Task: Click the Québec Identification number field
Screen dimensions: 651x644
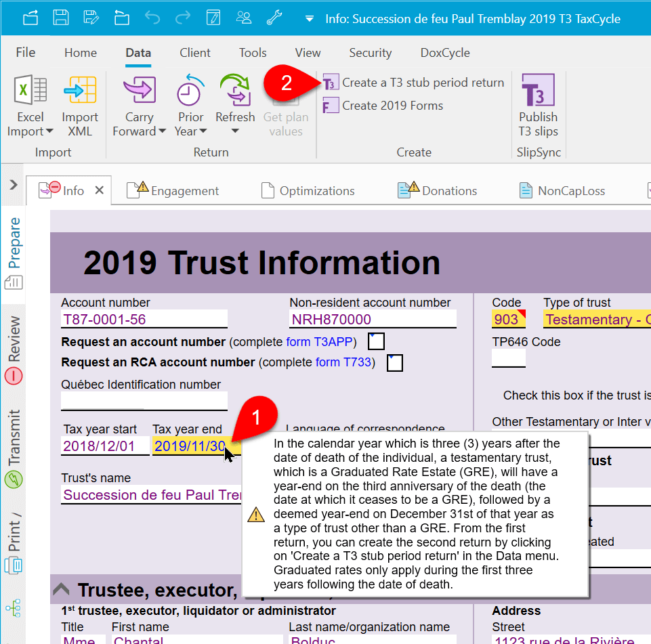Action: (x=144, y=402)
